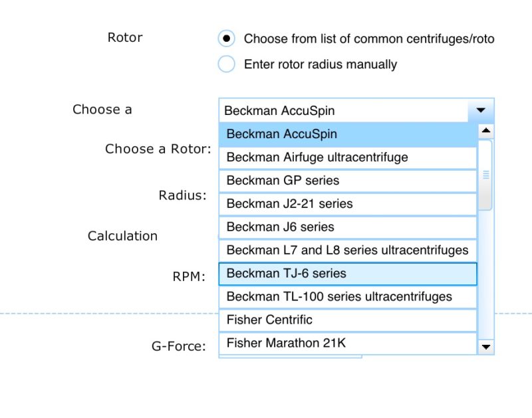
Task: Select 'Choose from list of common centrifuges' radio
Action: [226, 39]
